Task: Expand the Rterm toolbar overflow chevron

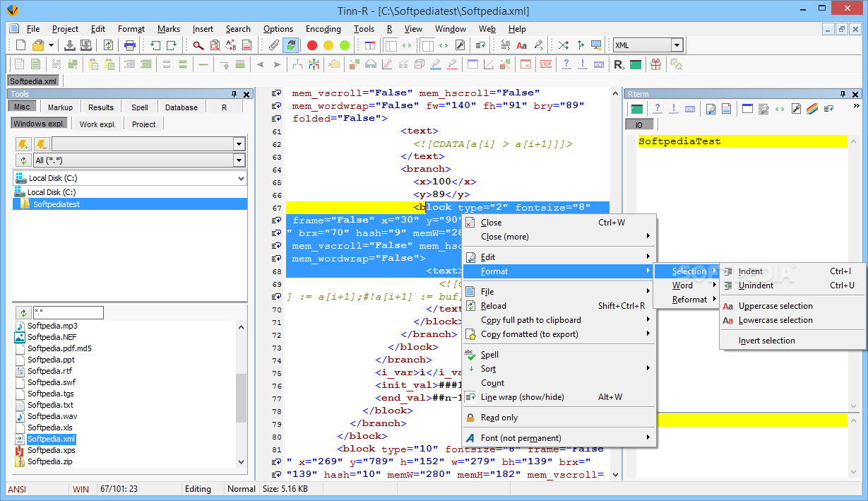Action: (857, 106)
